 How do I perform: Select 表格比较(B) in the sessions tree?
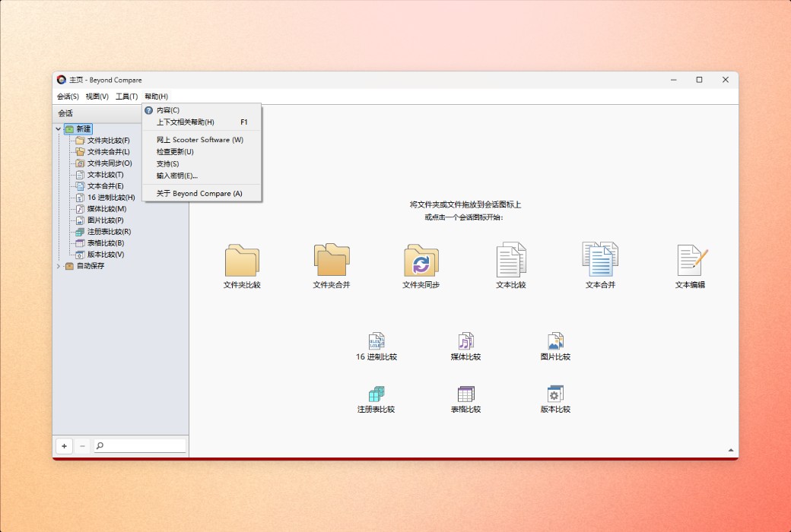click(106, 243)
